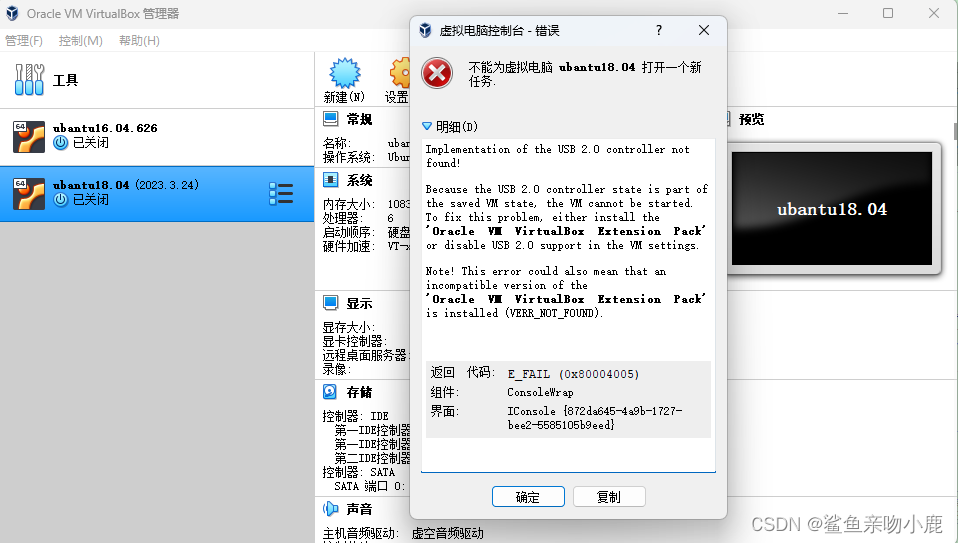Viewport: 958px width, 543px height.
Task: Maximize the VirtualBox Manager window
Action: [x=888, y=13]
